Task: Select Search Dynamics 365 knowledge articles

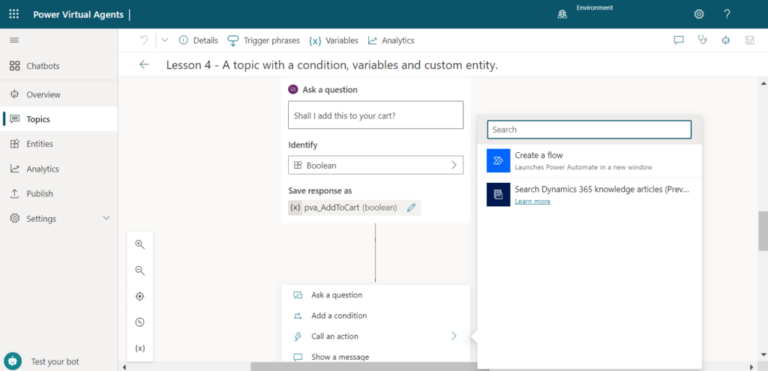Action: [x=590, y=195]
